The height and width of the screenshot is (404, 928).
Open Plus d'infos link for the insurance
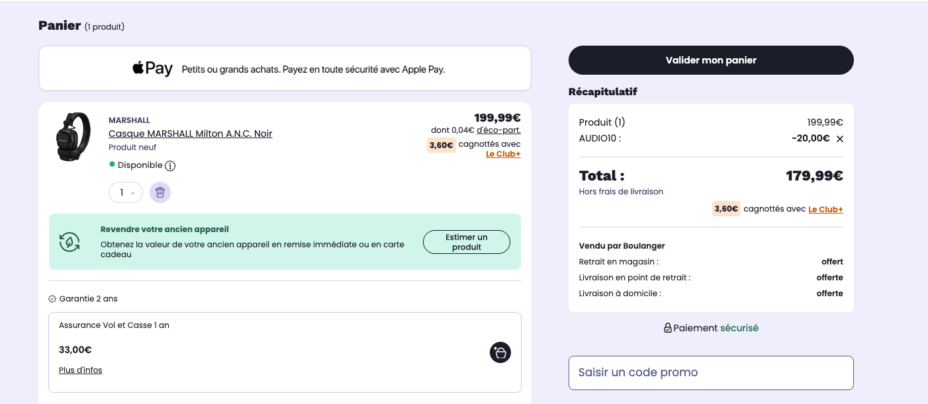(x=80, y=370)
